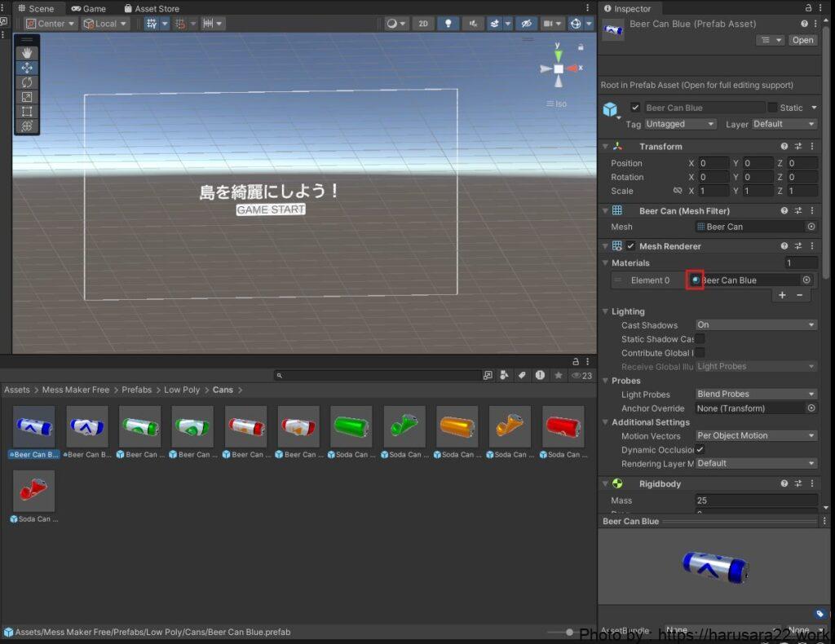This screenshot has height=644, width=835.
Task: Switch to the Asset Store tab
Action: click(x=152, y=8)
